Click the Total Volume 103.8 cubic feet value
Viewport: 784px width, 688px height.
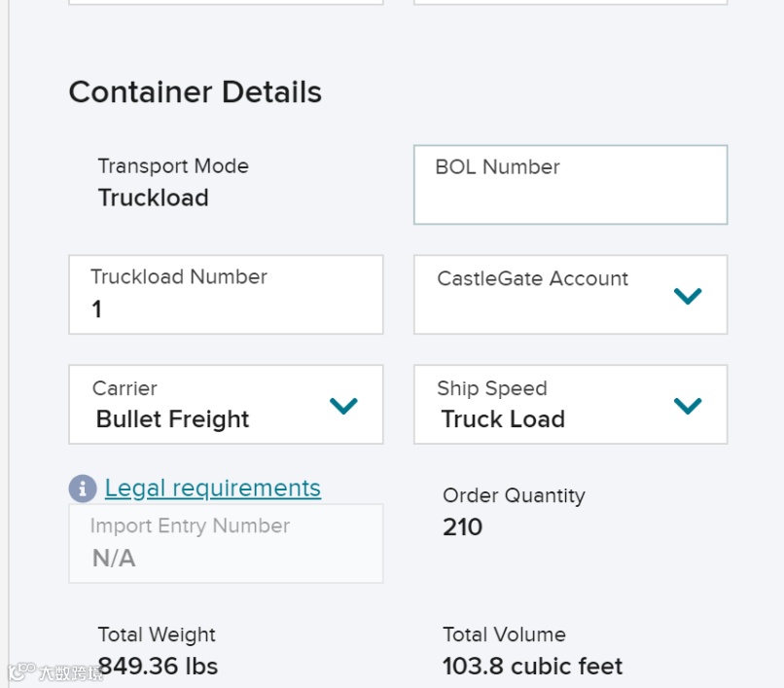532,667
